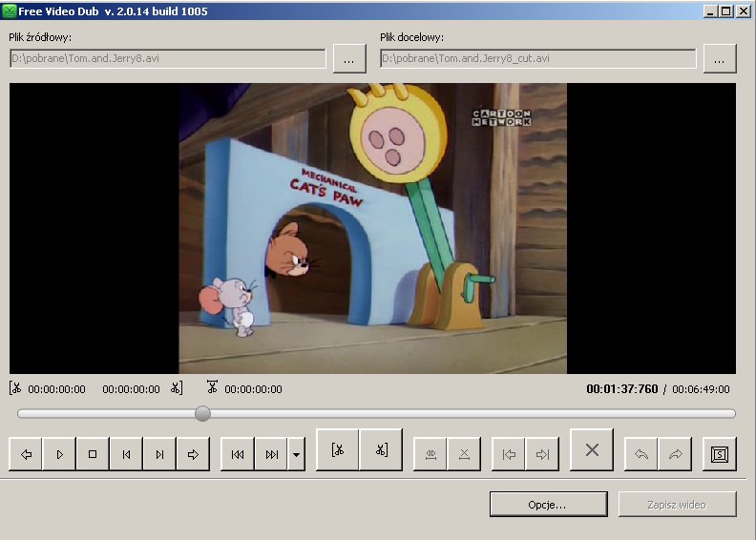Open the Opcje... options dialog

pos(548,505)
